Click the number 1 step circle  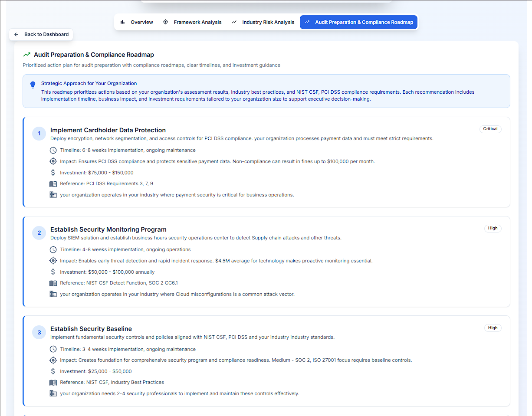click(39, 134)
